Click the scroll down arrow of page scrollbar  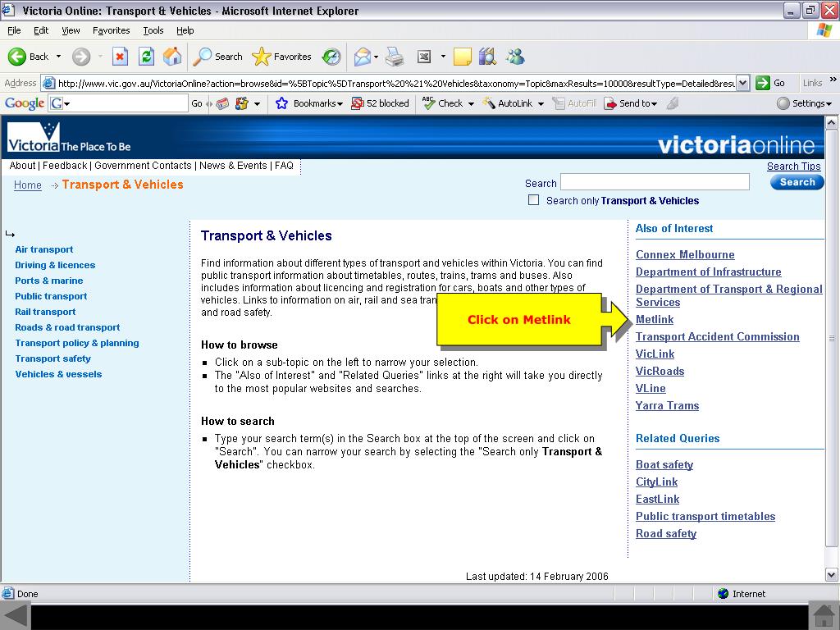[x=831, y=575]
